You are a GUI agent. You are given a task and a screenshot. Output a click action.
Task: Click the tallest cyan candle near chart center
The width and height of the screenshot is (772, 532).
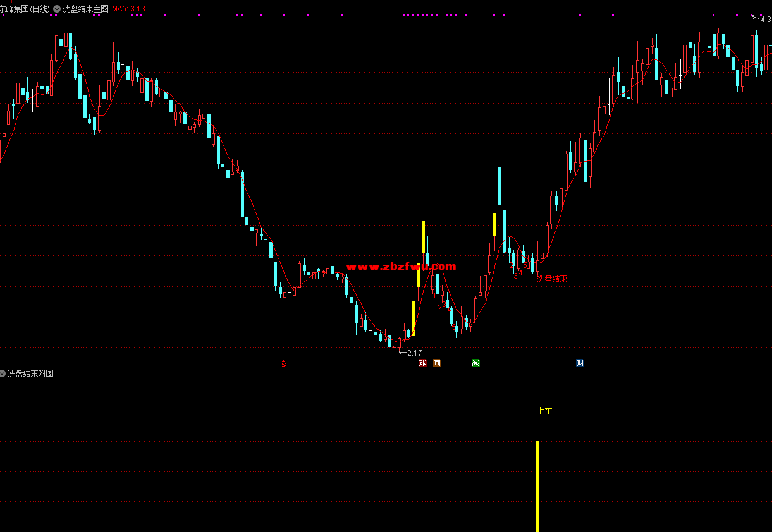[499, 186]
